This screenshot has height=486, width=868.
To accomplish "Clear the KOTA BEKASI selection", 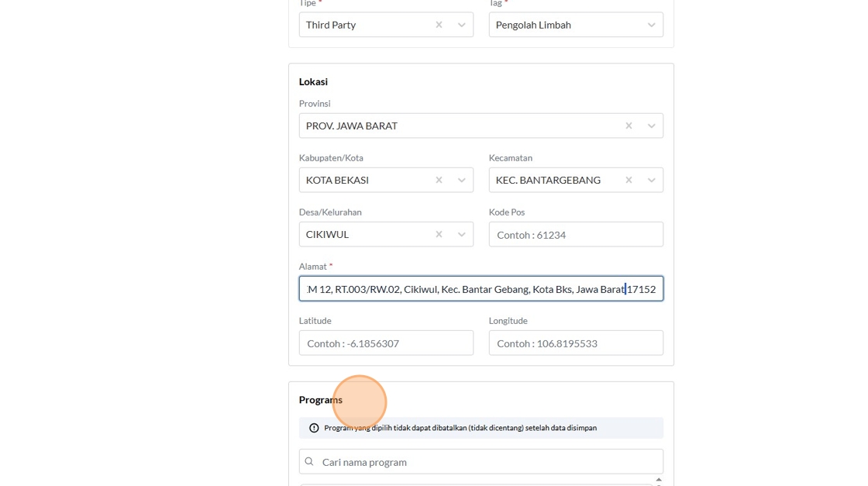I will (x=439, y=180).
